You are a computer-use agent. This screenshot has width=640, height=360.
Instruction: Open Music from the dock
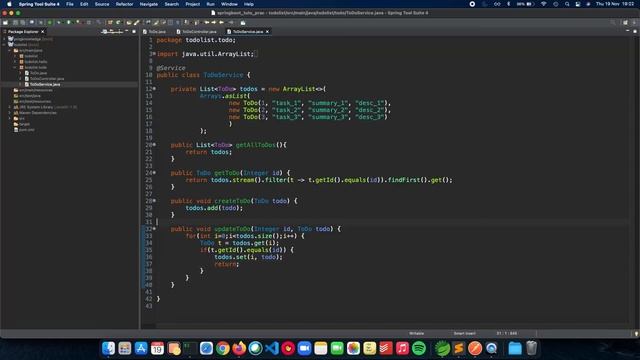coord(402,348)
